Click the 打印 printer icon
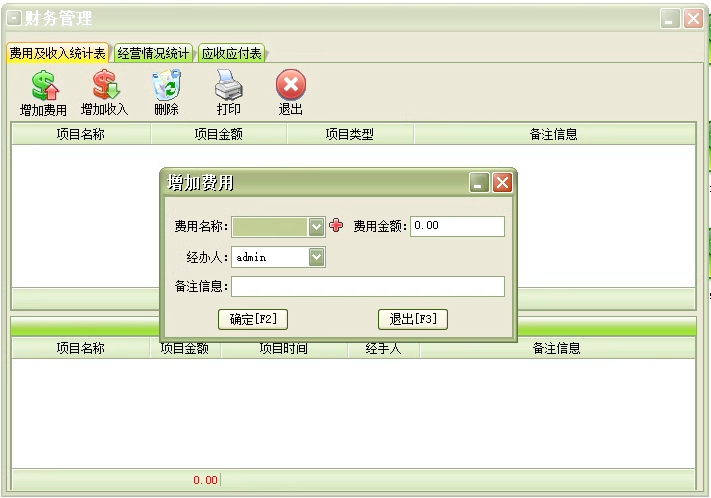711x498 pixels. [x=229, y=85]
